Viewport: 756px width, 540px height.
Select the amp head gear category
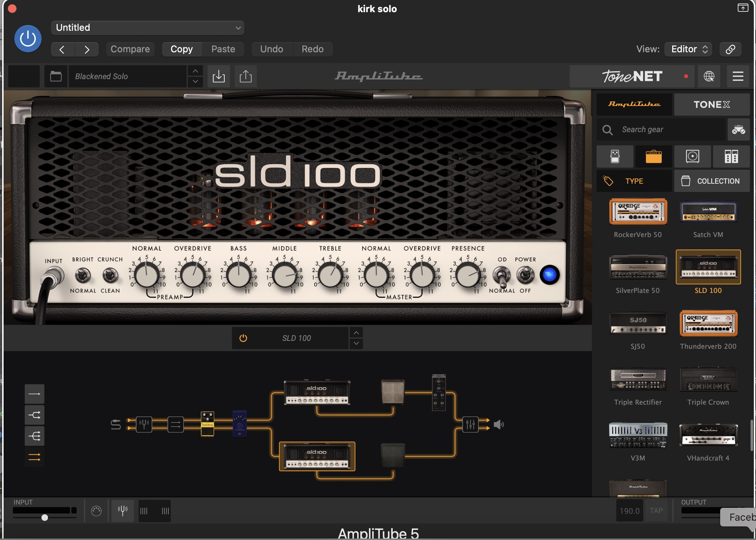(654, 156)
